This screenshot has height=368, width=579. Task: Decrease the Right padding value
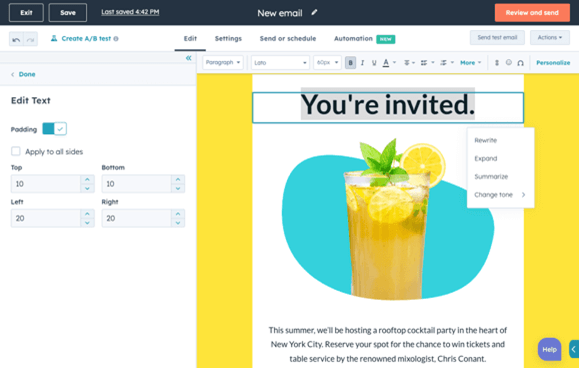(178, 223)
